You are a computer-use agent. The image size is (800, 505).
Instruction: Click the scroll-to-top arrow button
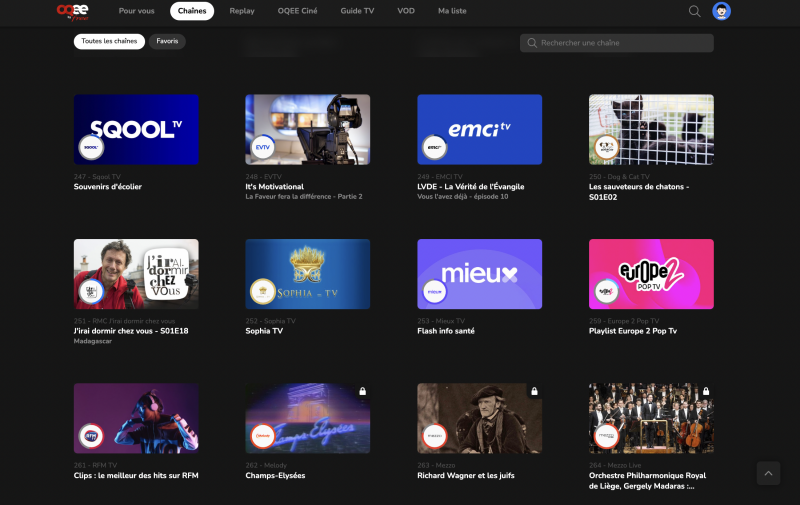click(x=768, y=473)
